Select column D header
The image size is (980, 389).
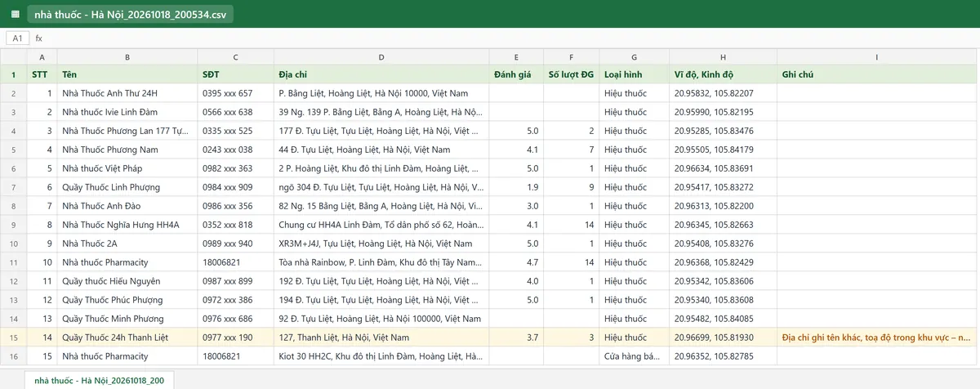coord(381,57)
